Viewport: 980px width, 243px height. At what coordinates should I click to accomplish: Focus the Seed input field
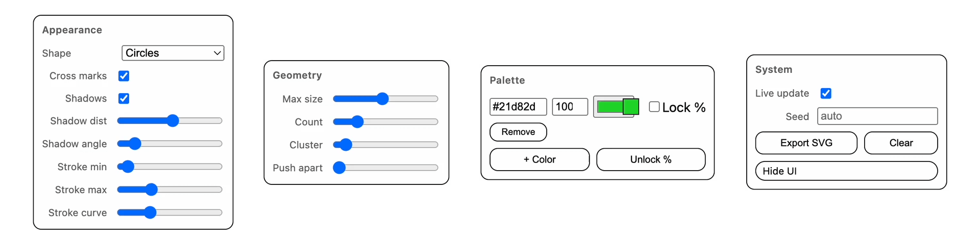(877, 116)
